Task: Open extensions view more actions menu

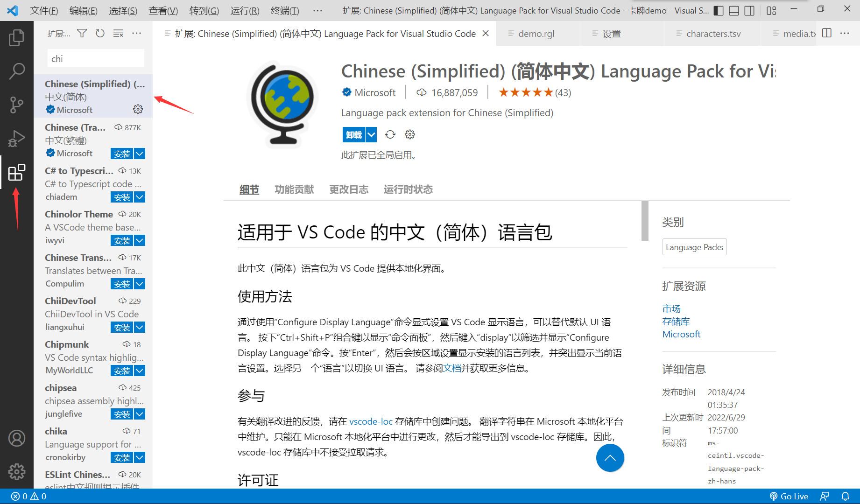Action: [x=137, y=33]
